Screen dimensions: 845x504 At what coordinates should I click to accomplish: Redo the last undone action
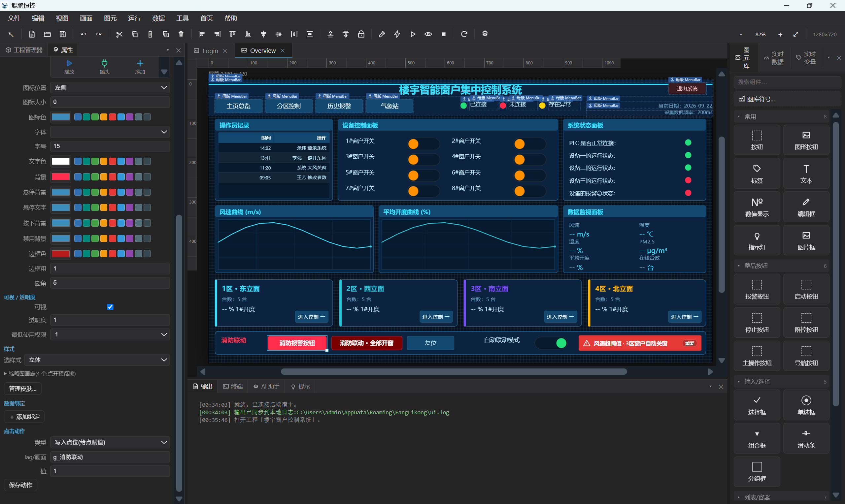click(x=99, y=34)
